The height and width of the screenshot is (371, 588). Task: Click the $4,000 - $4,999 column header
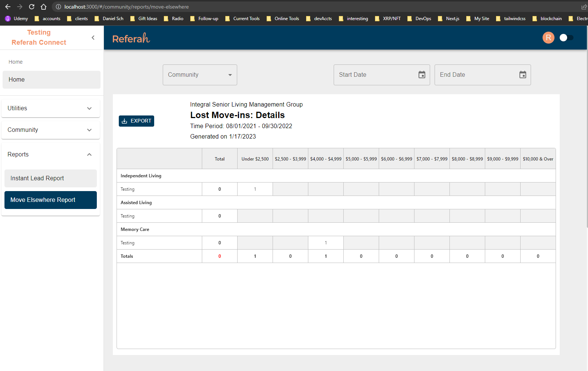[x=326, y=159]
